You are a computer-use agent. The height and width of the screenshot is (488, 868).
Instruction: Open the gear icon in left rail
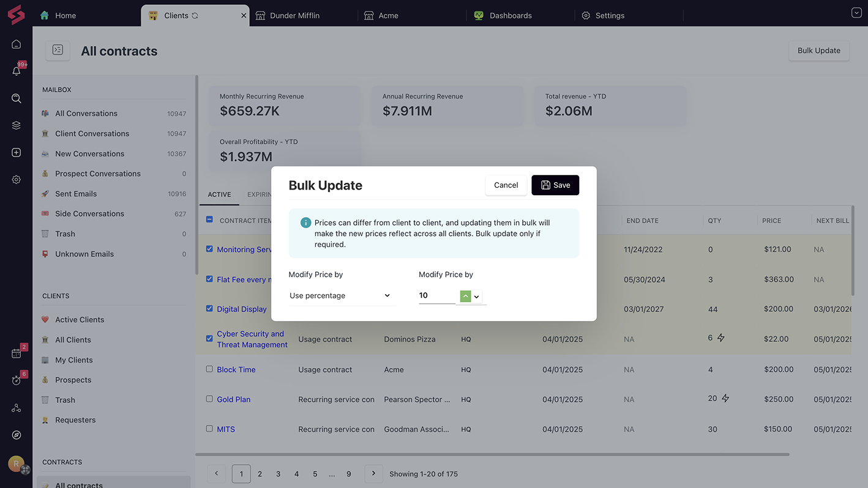pyautogui.click(x=17, y=180)
